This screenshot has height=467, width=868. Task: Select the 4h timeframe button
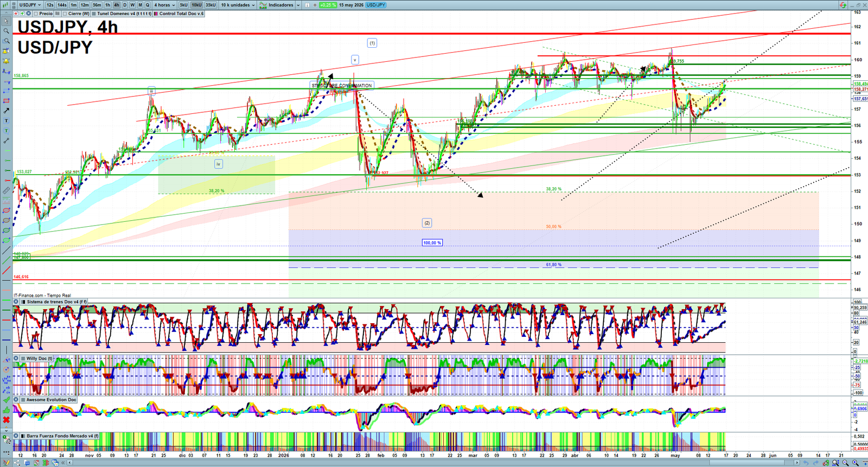pos(116,5)
